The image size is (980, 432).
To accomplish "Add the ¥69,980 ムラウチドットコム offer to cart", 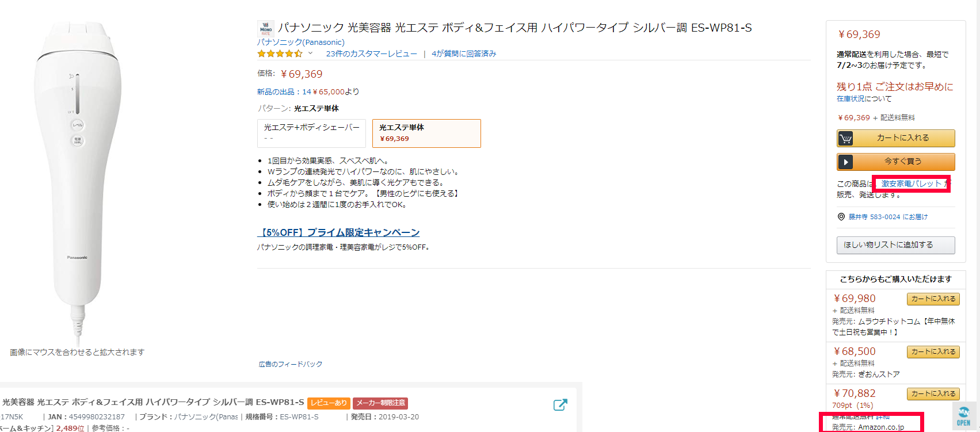I will click(x=933, y=299).
